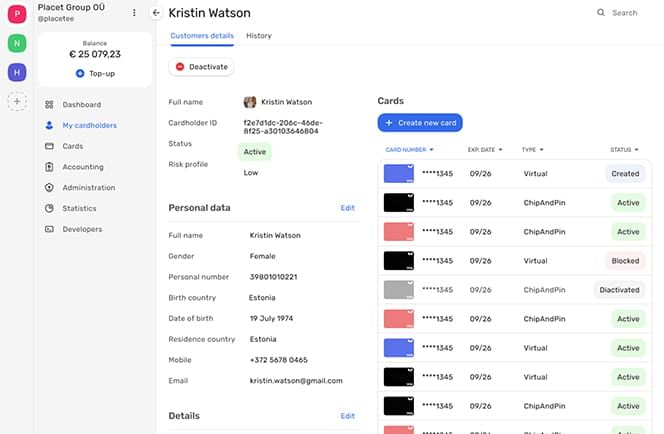Click the @placetee handle
The height and width of the screenshot is (434, 664).
point(56,19)
